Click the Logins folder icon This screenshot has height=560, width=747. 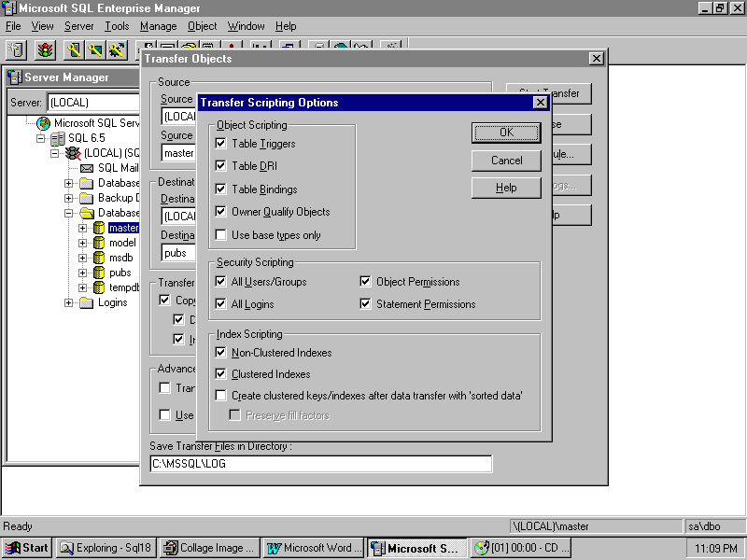pyautogui.click(x=86, y=302)
